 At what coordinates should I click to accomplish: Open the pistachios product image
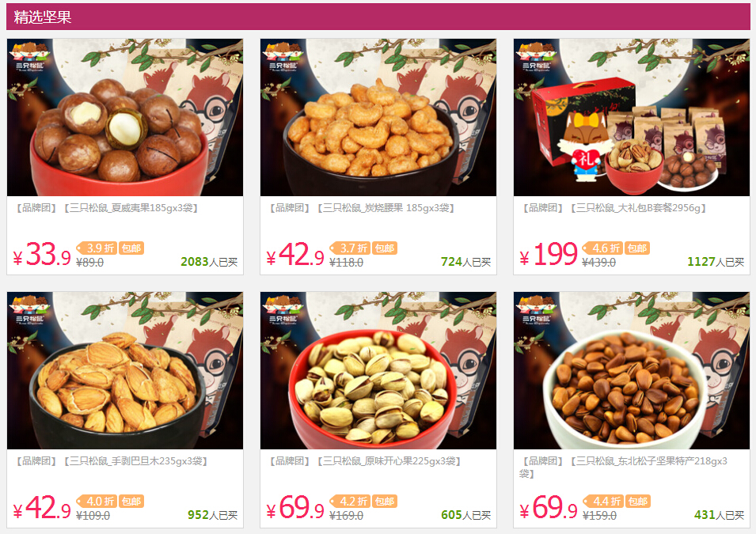[378, 370]
